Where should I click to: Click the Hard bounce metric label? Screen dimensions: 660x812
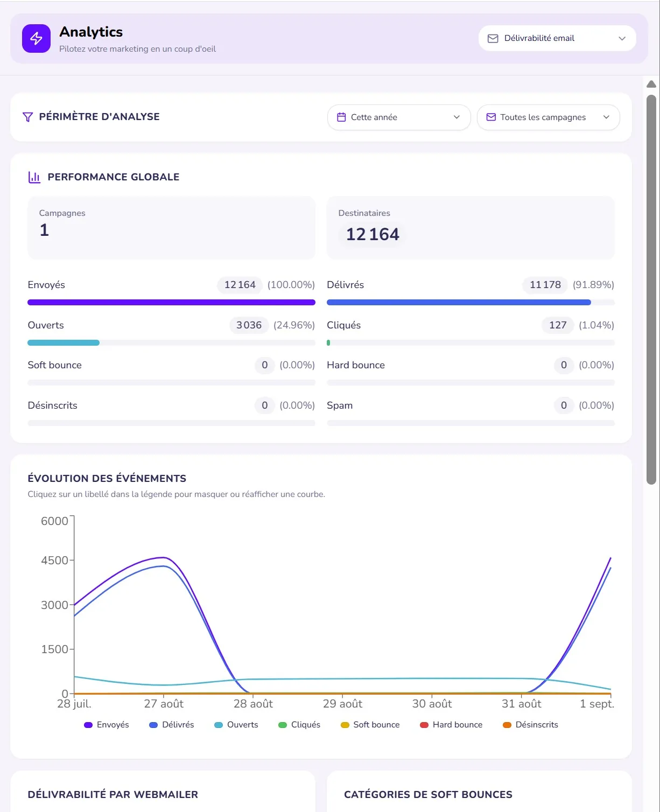[x=356, y=365]
